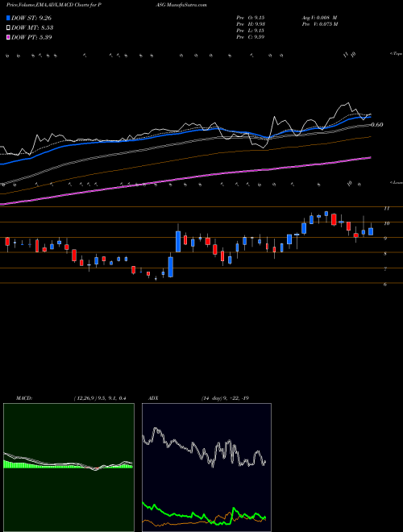Click the price axis label 8
403x532 pixels.
pyautogui.click(x=385, y=254)
